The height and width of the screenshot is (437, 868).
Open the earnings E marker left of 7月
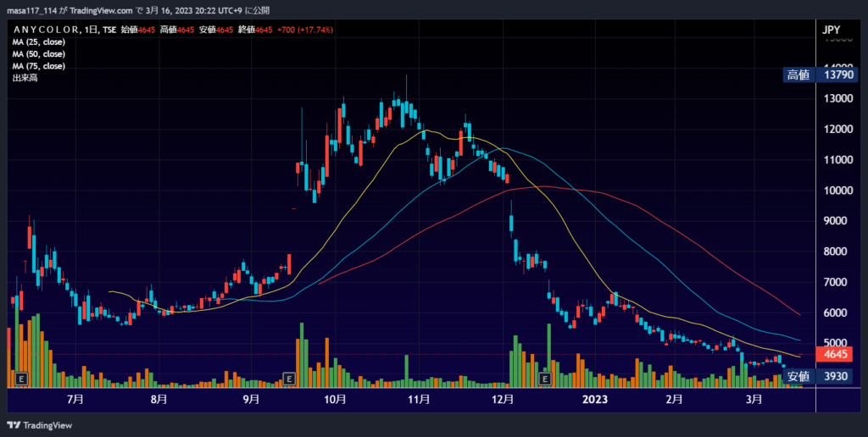point(21,379)
